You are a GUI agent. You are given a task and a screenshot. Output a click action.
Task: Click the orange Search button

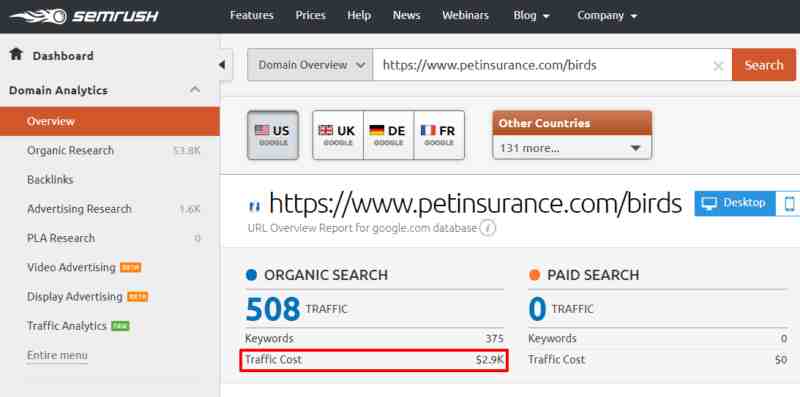click(764, 65)
